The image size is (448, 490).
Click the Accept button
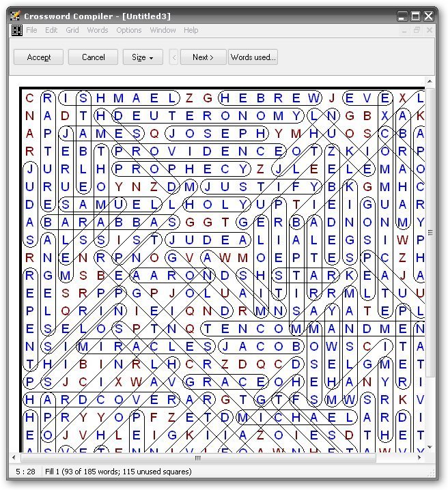(x=38, y=57)
